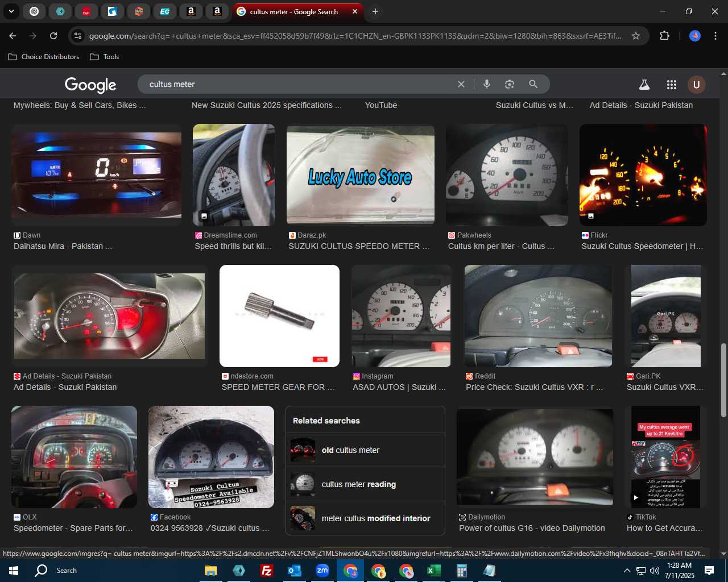Switch to the EC tab

tap(165, 11)
